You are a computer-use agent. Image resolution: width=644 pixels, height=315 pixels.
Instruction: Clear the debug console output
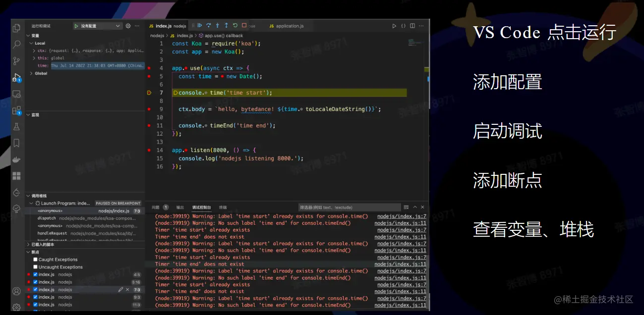406,207
